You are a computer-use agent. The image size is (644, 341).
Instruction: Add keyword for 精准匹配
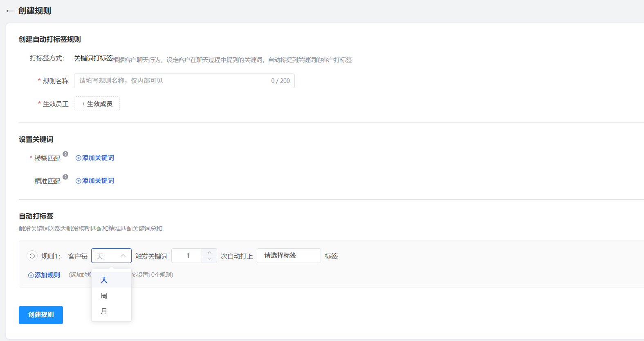point(95,181)
